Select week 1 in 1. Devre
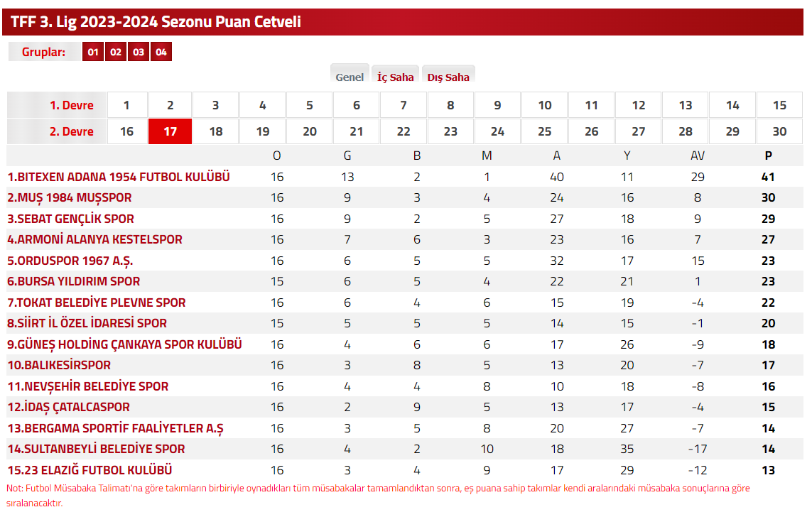This screenshot has width=812, height=512. 127,105
